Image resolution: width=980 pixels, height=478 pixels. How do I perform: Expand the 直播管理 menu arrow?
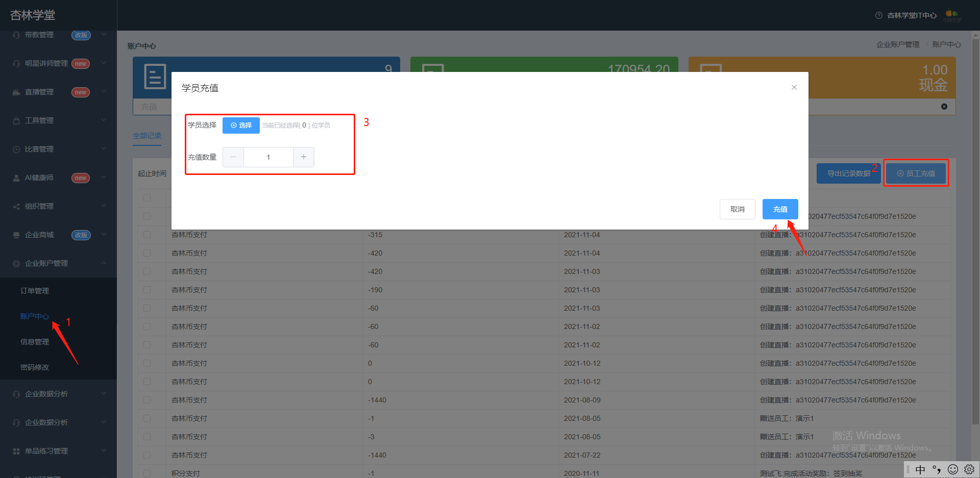point(104,92)
